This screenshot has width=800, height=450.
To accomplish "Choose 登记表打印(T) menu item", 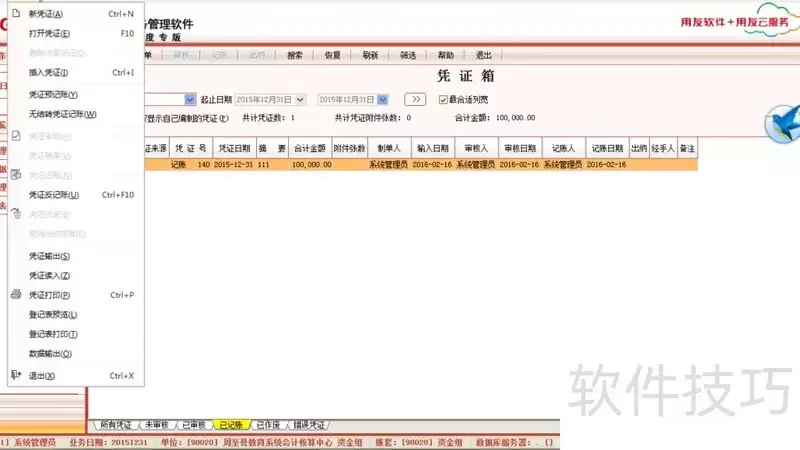I will pyautogui.click(x=53, y=334).
